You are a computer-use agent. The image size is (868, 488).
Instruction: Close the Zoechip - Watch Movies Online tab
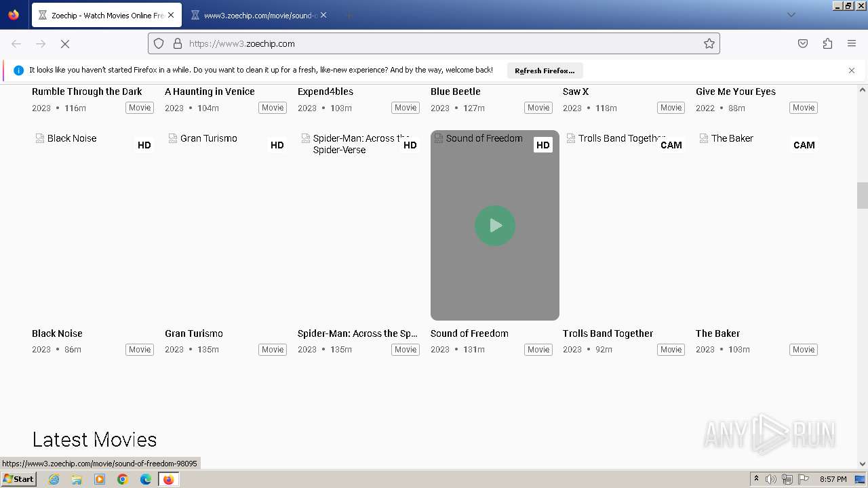tap(171, 15)
